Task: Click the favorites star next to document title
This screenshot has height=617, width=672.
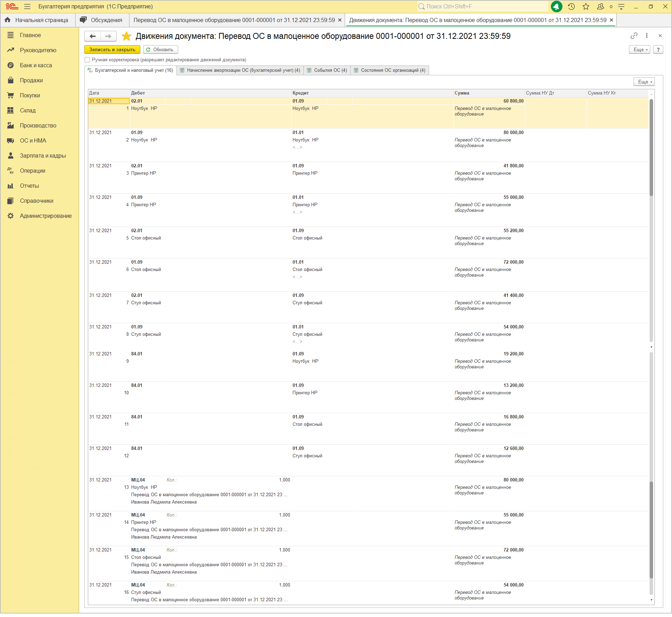Action: click(126, 36)
